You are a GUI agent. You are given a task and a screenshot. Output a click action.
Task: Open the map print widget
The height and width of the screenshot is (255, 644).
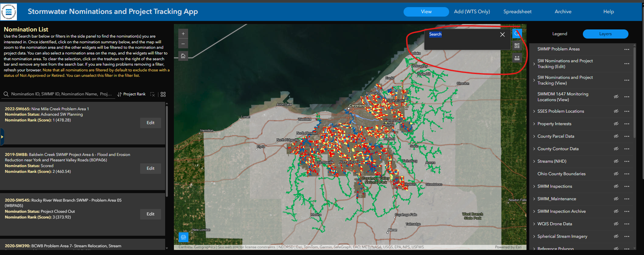coord(183,237)
